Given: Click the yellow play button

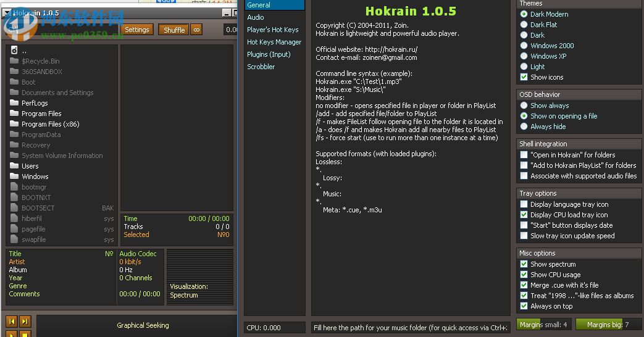Looking at the screenshot, I should (12, 334).
